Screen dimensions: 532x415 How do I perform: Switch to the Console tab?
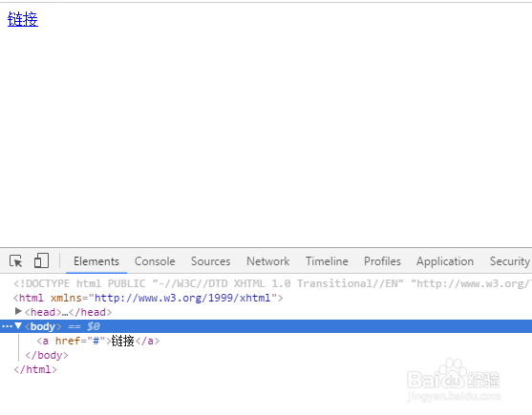pos(155,261)
